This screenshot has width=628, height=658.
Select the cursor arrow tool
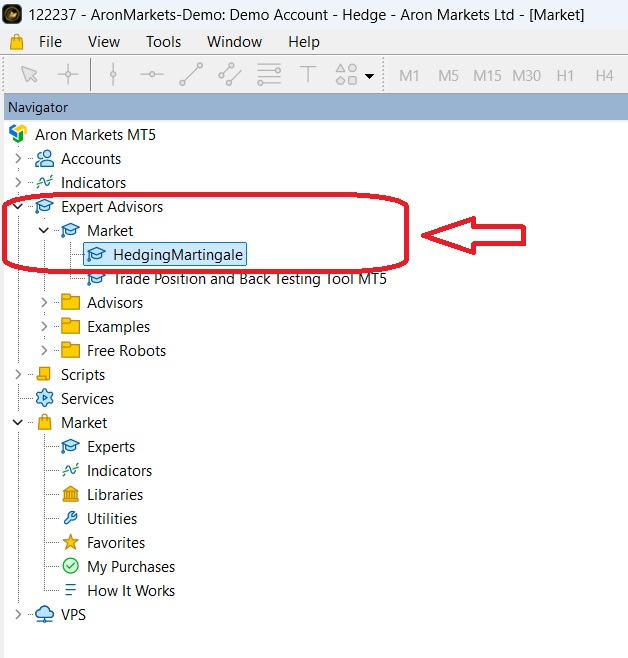[x=29, y=75]
